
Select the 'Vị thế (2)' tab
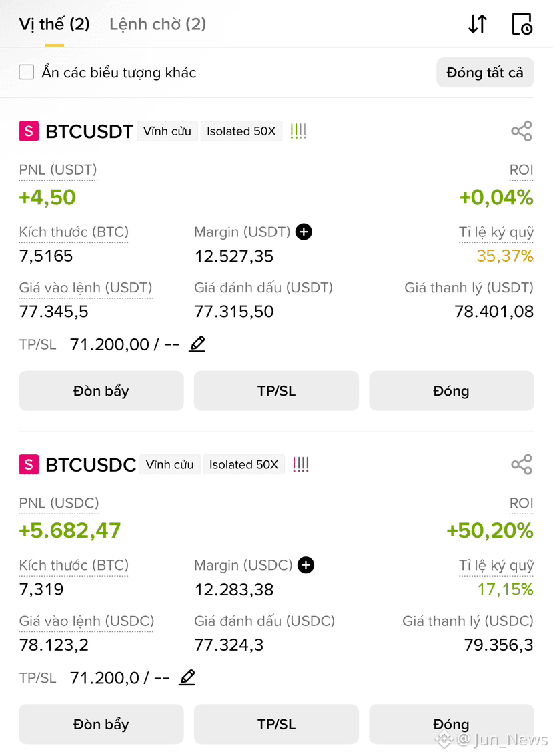[x=55, y=24]
